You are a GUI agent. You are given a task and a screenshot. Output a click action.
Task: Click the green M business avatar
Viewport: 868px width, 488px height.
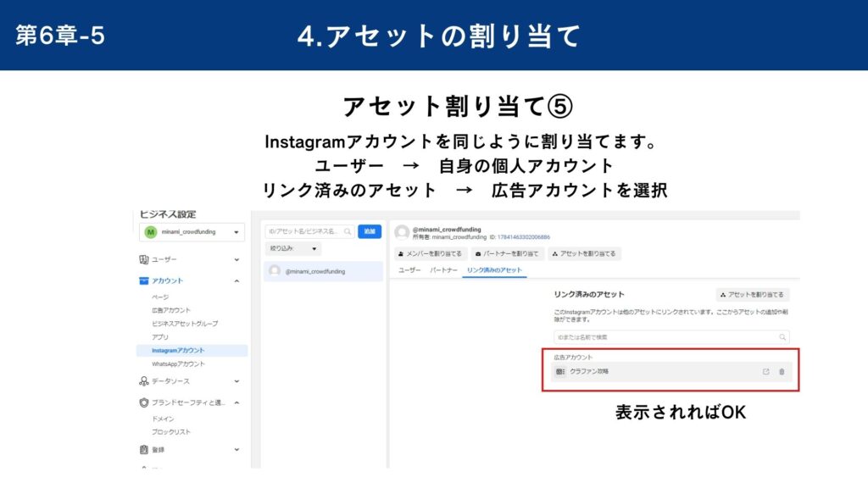[x=151, y=232]
